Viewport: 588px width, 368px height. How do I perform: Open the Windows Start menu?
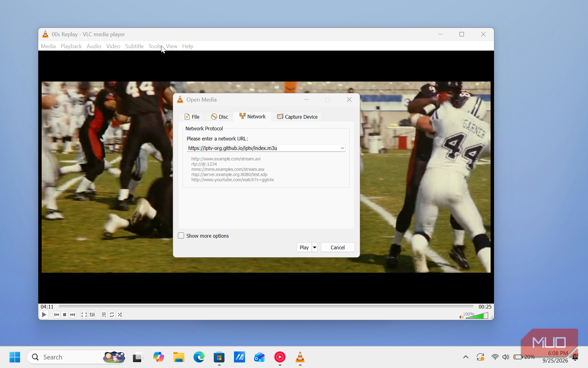click(x=15, y=357)
